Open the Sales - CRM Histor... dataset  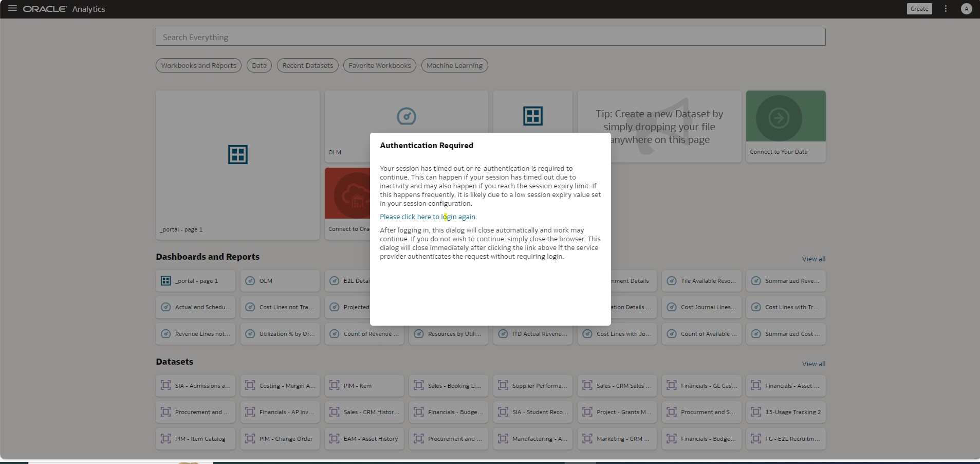(364, 412)
